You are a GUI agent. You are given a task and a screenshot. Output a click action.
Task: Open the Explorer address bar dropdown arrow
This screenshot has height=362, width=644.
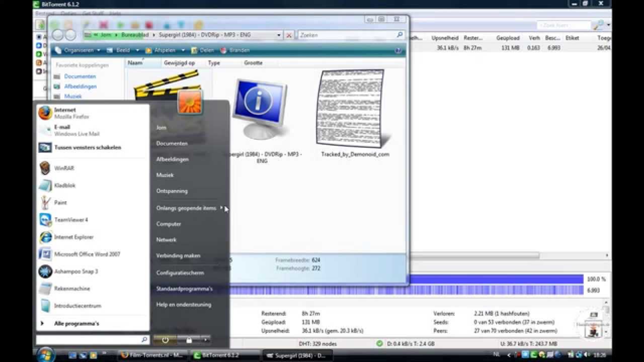click(279, 35)
